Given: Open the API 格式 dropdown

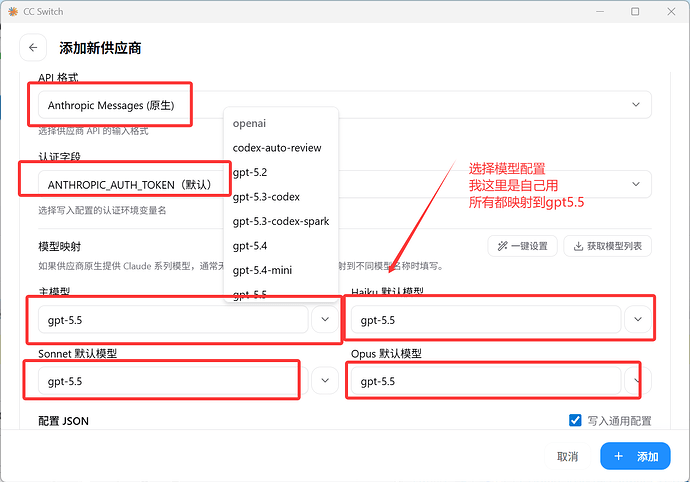Looking at the screenshot, I should pyautogui.click(x=345, y=105).
